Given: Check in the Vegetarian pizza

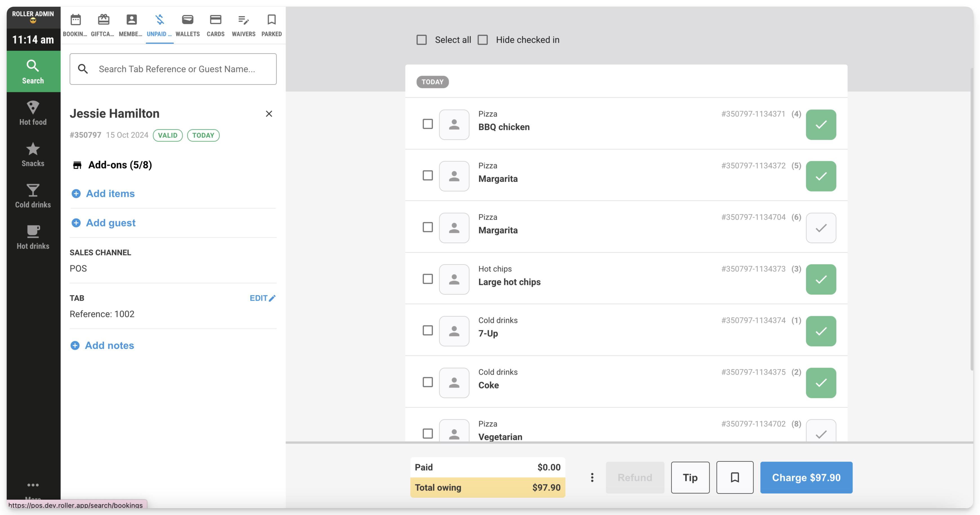Looking at the screenshot, I should click(820, 431).
